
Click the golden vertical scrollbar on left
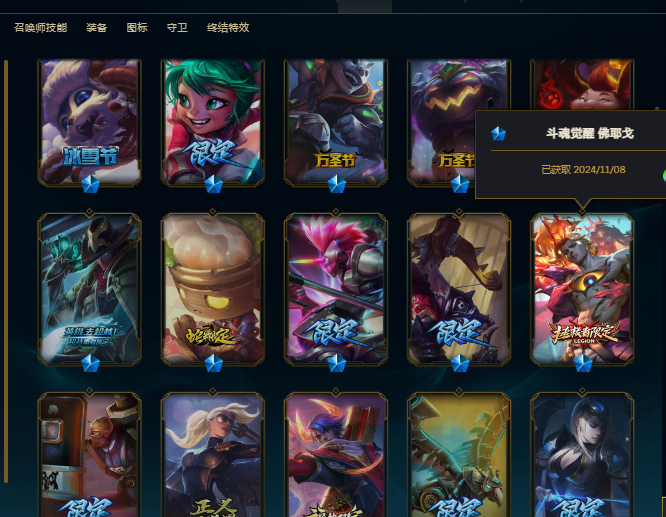6,271
